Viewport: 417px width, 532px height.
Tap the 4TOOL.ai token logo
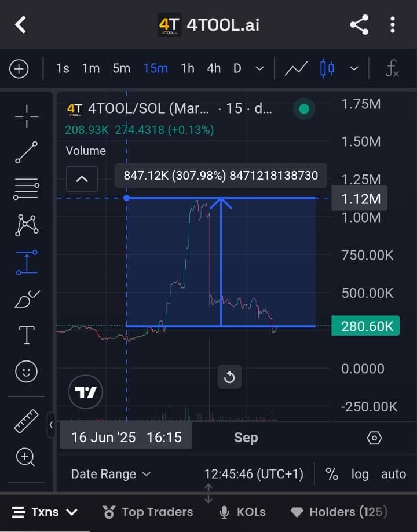169,25
